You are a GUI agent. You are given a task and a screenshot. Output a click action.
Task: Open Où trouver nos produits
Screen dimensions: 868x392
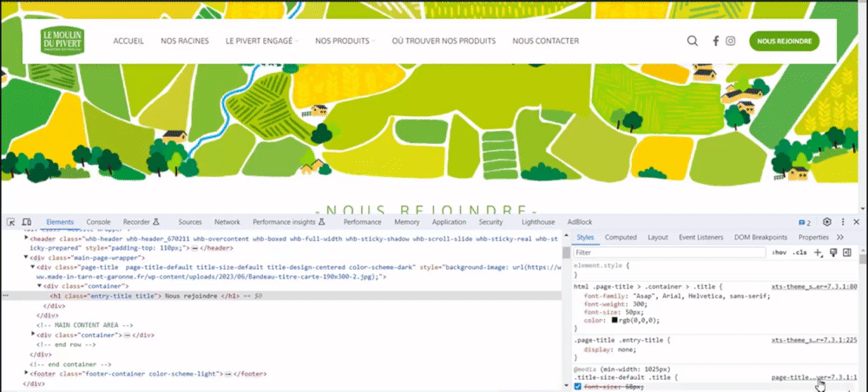444,41
